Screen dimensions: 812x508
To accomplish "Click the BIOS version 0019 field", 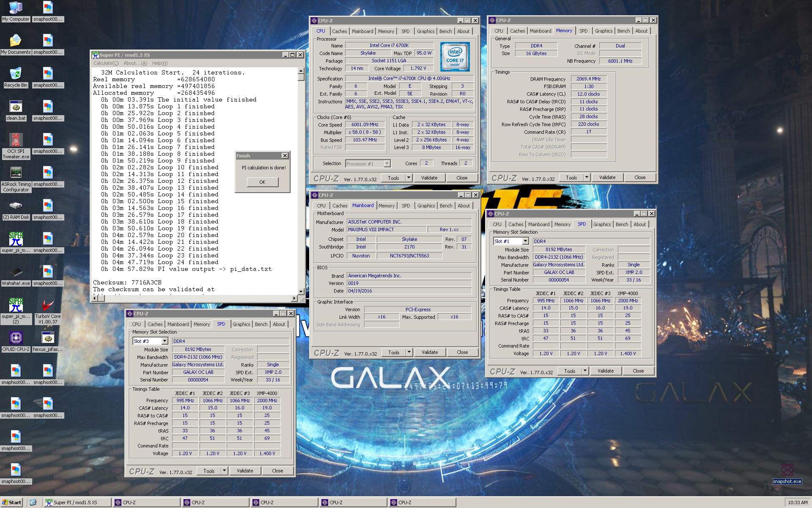I will (x=409, y=283).
